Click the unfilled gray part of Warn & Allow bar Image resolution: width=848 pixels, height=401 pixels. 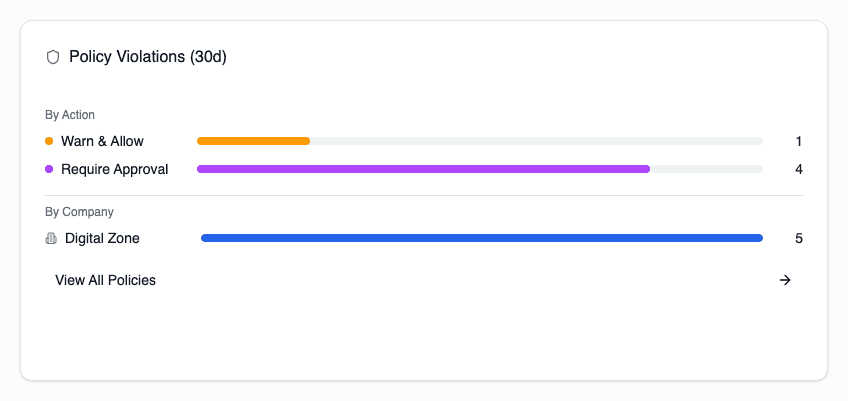pyautogui.click(x=536, y=141)
